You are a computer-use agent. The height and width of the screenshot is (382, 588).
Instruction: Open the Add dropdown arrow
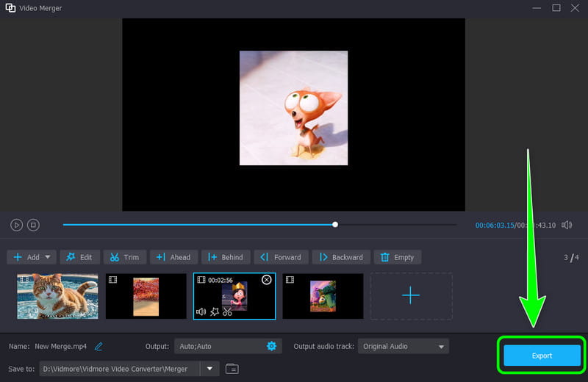coord(48,257)
